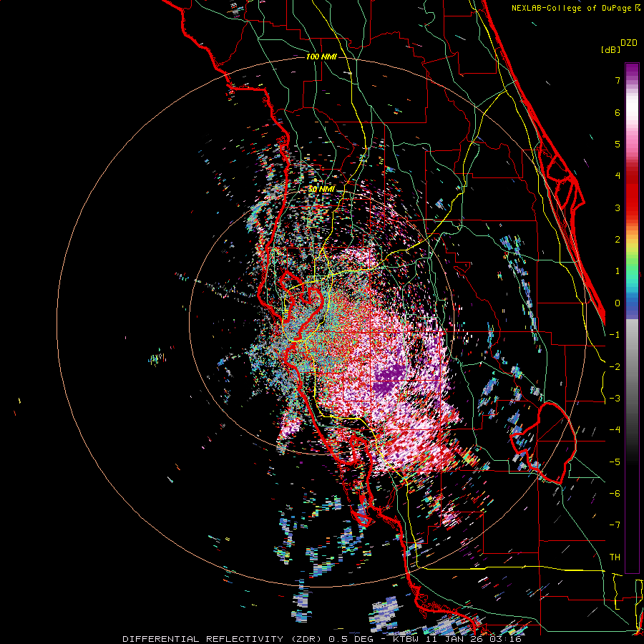The height and width of the screenshot is (644, 644).
Task: Click the ZDR color scale bar
Action: click(x=632, y=318)
